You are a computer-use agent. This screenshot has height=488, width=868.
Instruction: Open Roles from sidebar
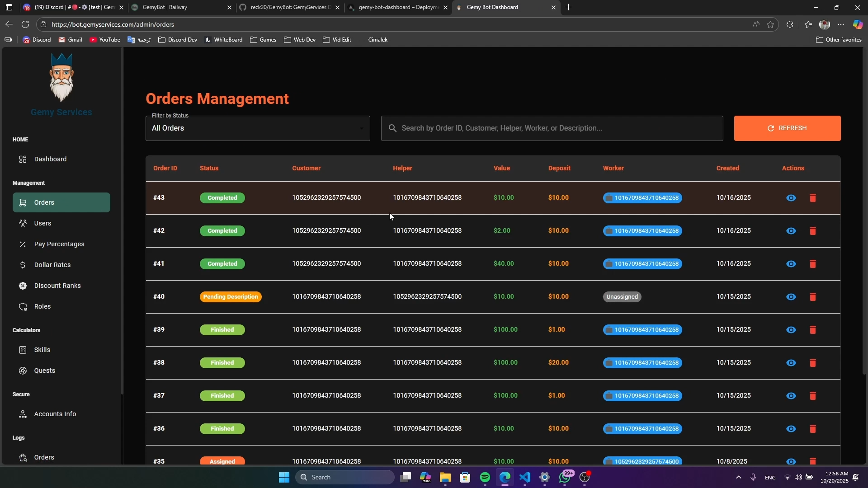[x=42, y=306]
